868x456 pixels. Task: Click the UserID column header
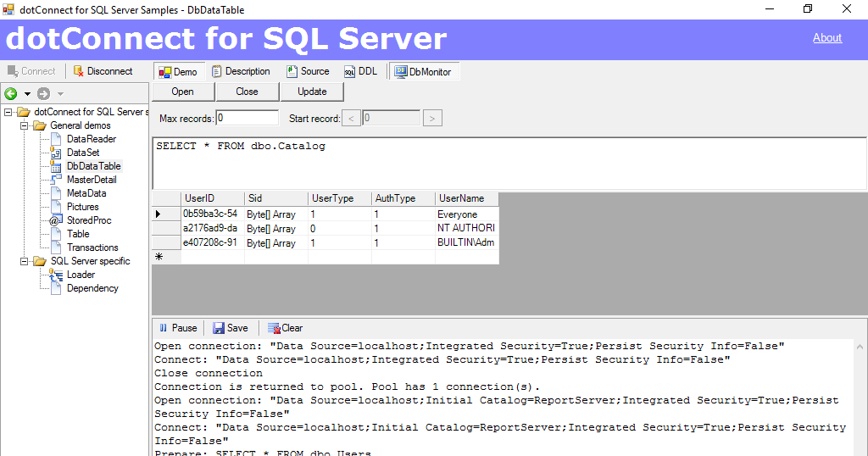[213, 198]
